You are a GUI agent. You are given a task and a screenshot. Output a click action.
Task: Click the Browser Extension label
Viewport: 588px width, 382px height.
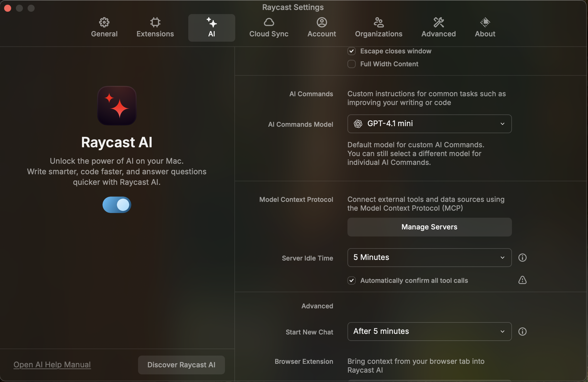tap(304, 361)
